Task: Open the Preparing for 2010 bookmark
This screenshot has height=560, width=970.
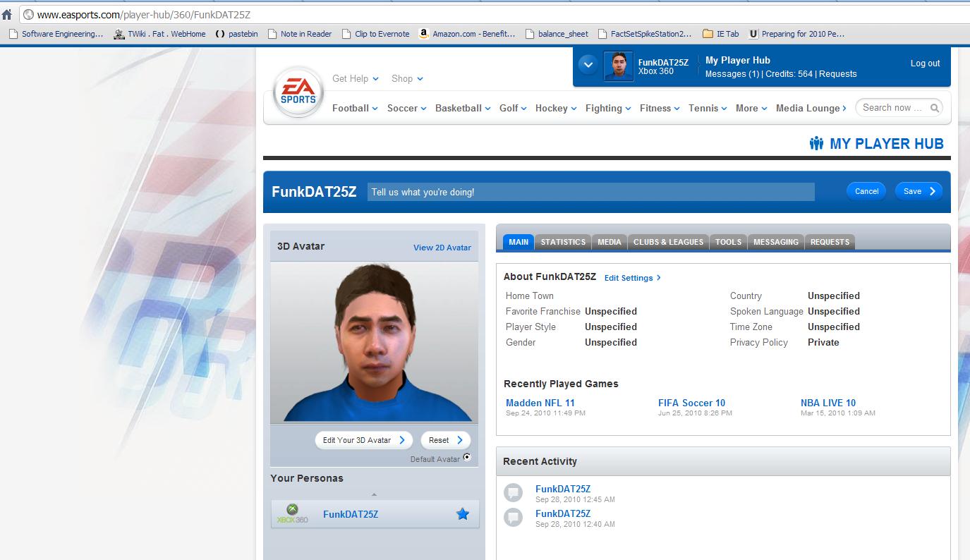Action: pyautogui.click(x=796, y=33)
